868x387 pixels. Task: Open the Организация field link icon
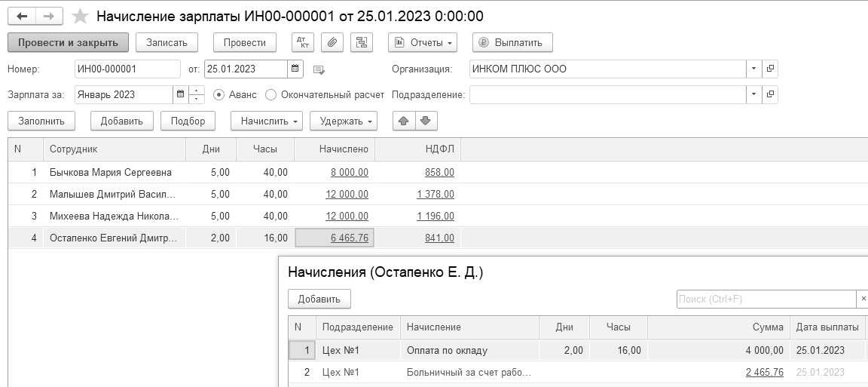click(770, 69)
